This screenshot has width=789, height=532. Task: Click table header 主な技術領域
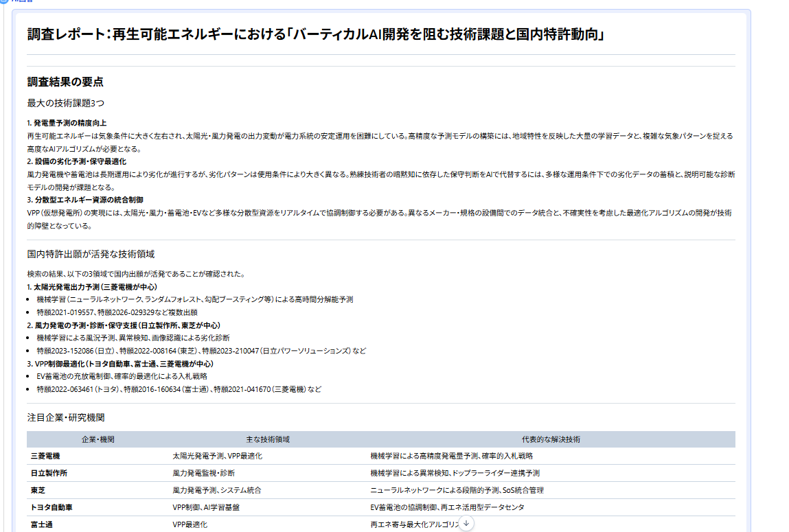pyautogui.click(x=268, y=439)
